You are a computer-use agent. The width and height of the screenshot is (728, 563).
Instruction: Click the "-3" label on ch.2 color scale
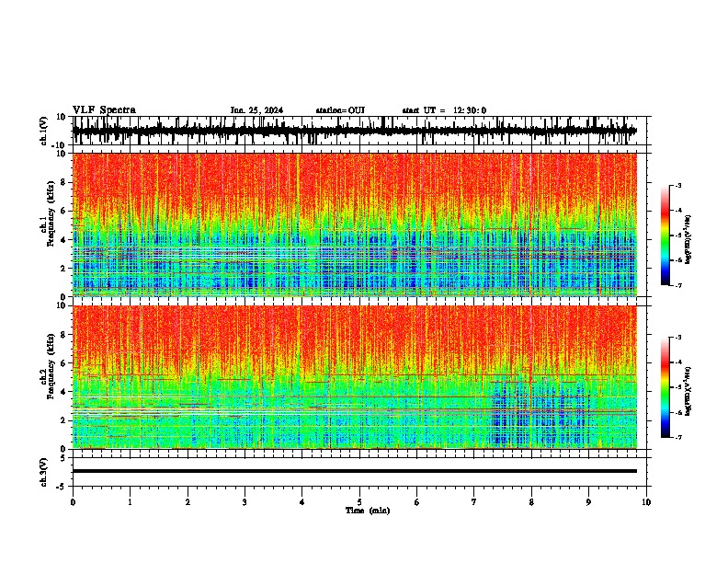pos(678,338)
